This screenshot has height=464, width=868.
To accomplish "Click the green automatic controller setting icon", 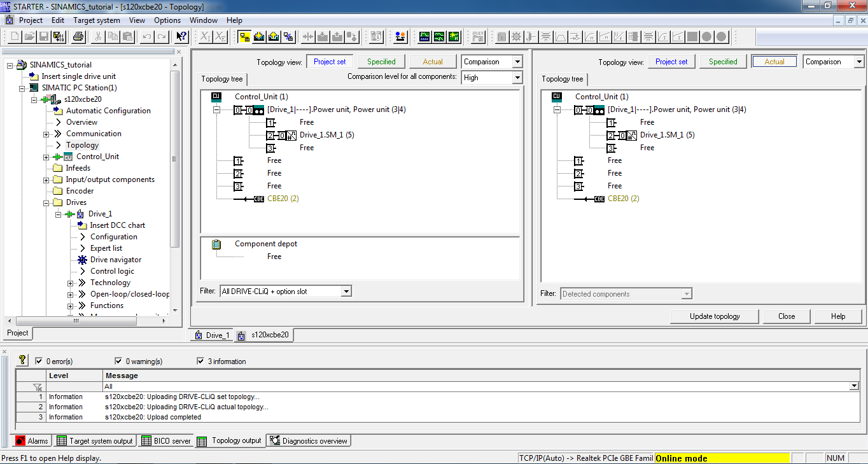I will click(454, 36).
